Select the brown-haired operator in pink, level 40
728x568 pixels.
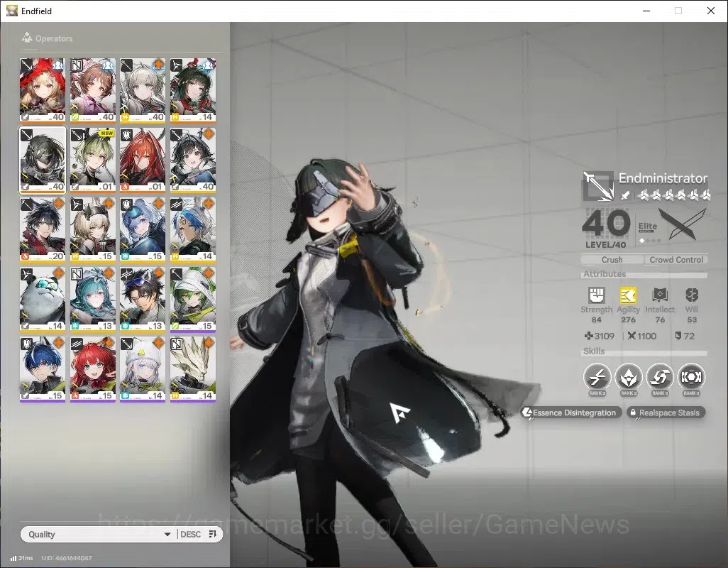pyautogui.click(x=93, y=91)
